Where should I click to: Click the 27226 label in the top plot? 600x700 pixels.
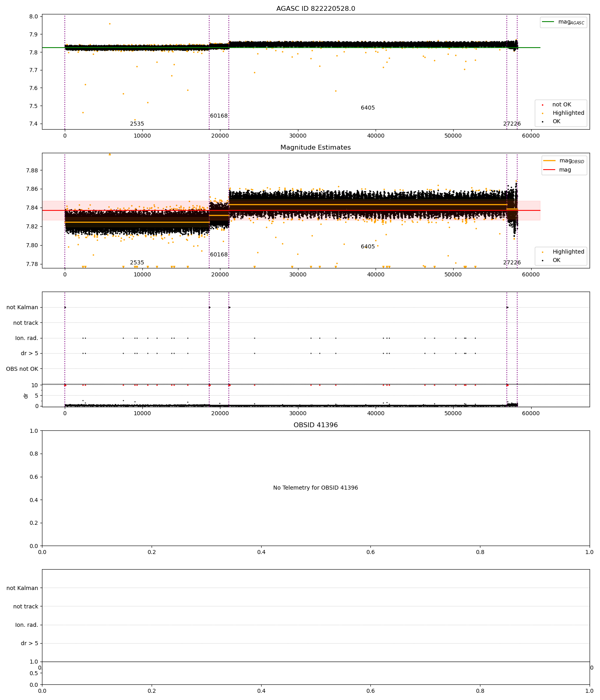click(512, 124)
